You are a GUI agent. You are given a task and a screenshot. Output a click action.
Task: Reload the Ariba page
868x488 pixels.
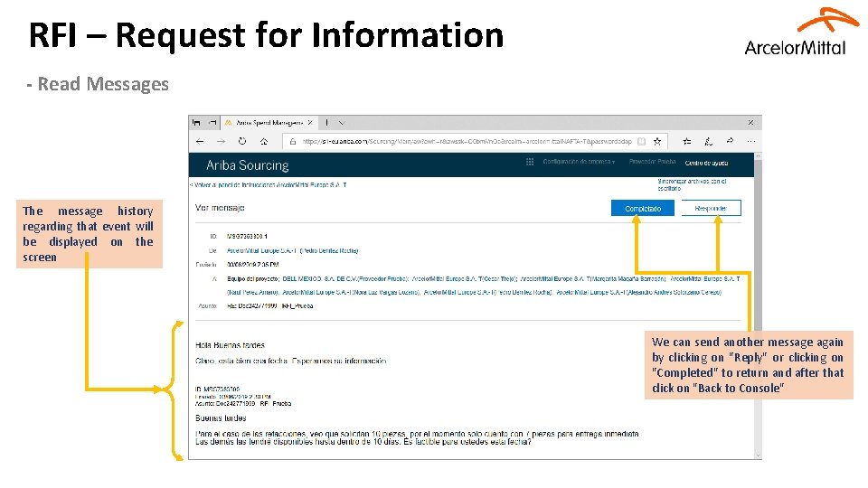(242, 141)
